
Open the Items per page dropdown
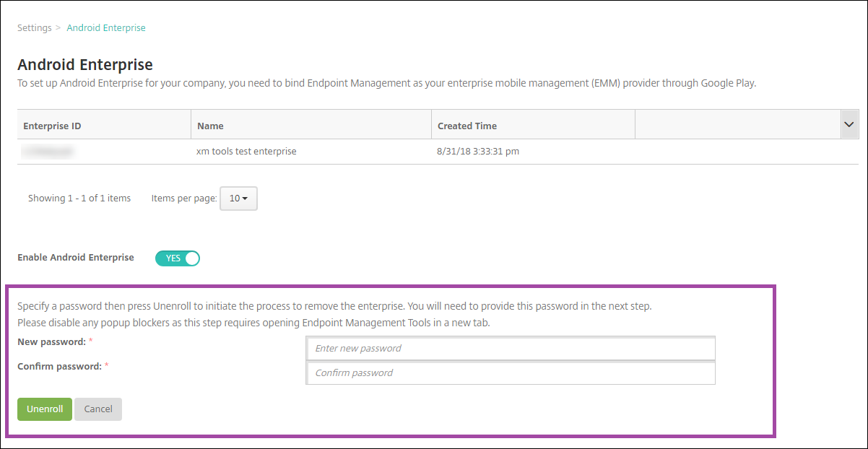(x=238, y=199)
